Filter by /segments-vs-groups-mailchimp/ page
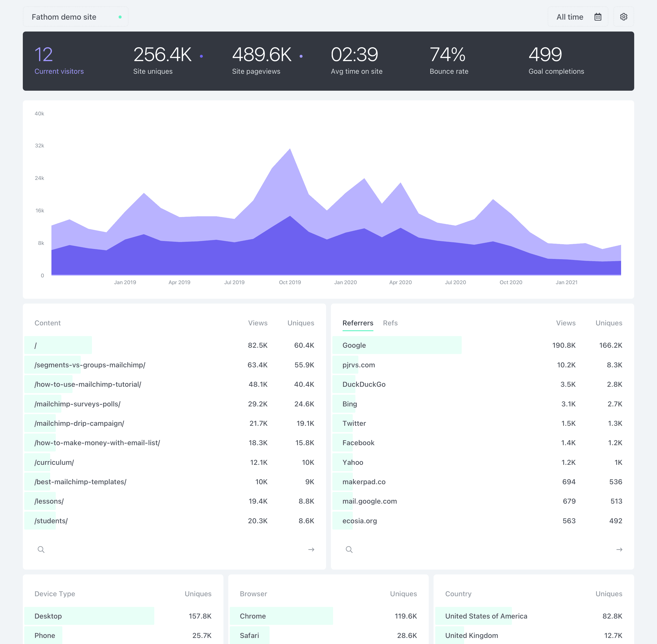This screenshot has width=657, height=644. [x=90, y=365]
